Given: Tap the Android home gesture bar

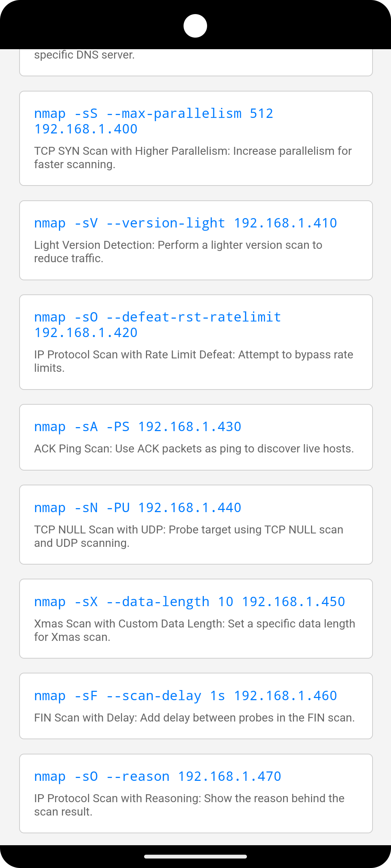Looking at the screenshot, I should pos(195,856).
